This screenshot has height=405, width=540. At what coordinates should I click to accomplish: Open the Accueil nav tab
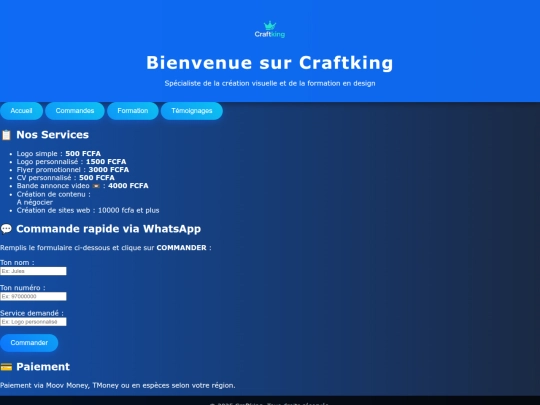[x=21, y=111]
